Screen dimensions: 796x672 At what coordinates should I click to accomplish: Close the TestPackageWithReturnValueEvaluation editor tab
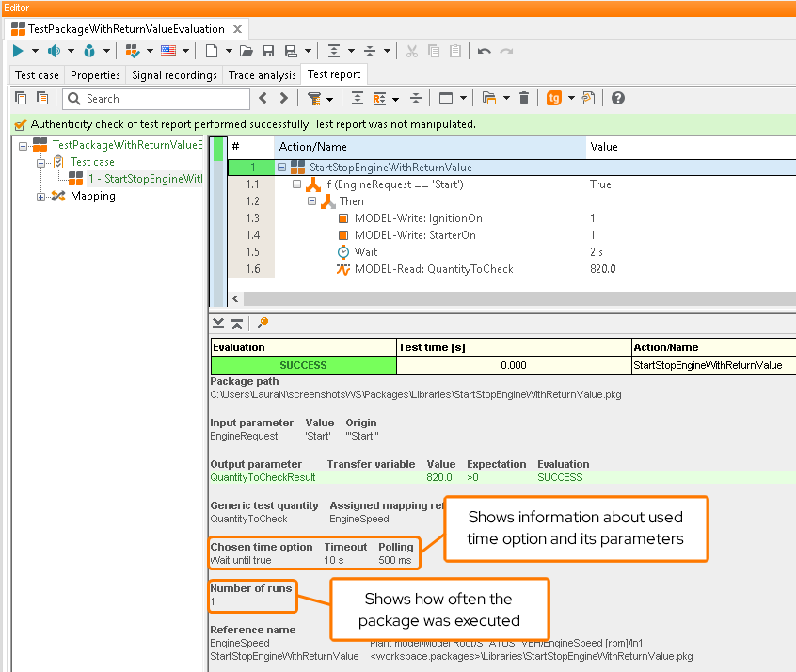point(238,29)
